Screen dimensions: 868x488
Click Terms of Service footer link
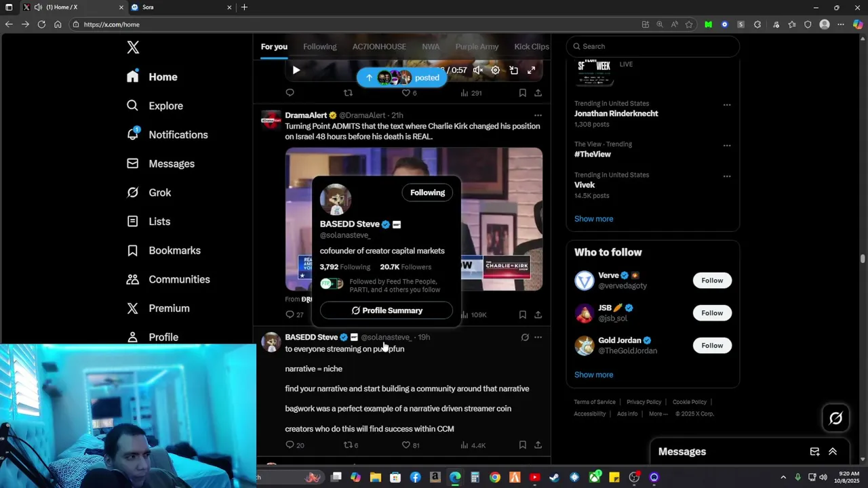pyautogui.click(x=595, y=402)
